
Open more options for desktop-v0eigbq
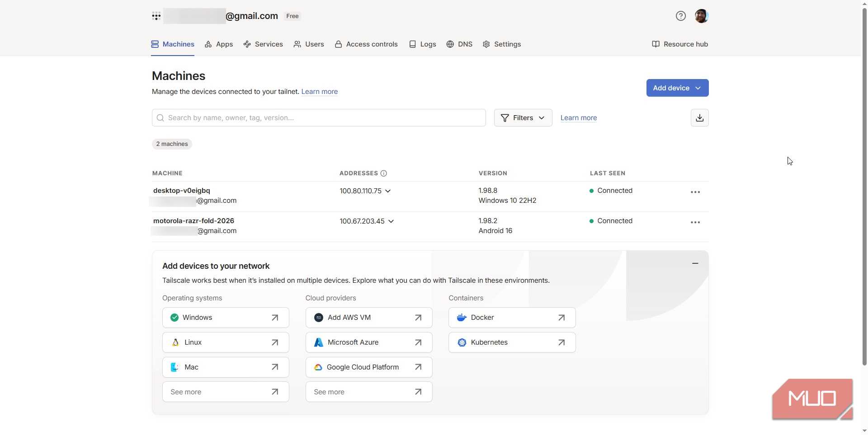(695, 192)
